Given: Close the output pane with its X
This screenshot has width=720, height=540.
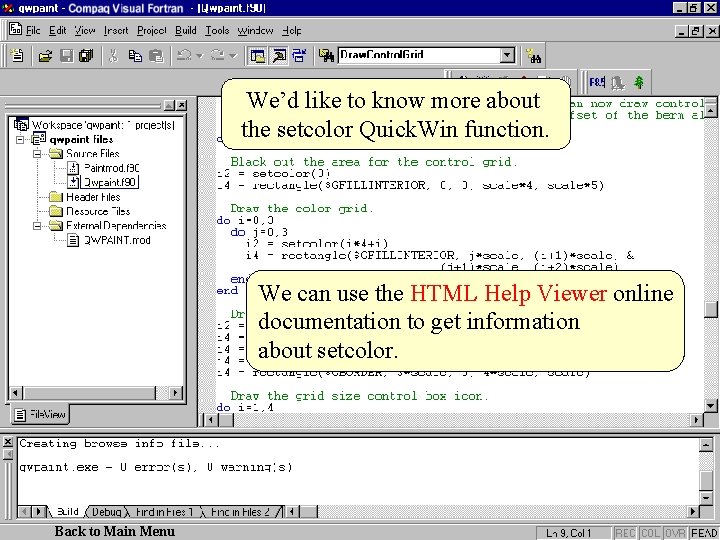Looking at the screenshot, I should (8, 442).
